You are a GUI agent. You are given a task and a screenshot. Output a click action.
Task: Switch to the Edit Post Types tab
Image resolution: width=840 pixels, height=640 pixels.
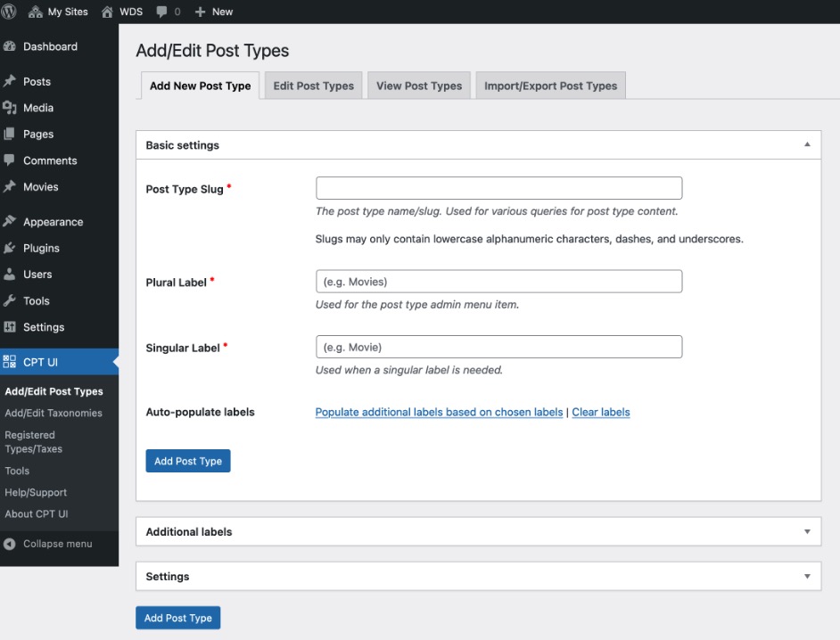pos(313,86)
